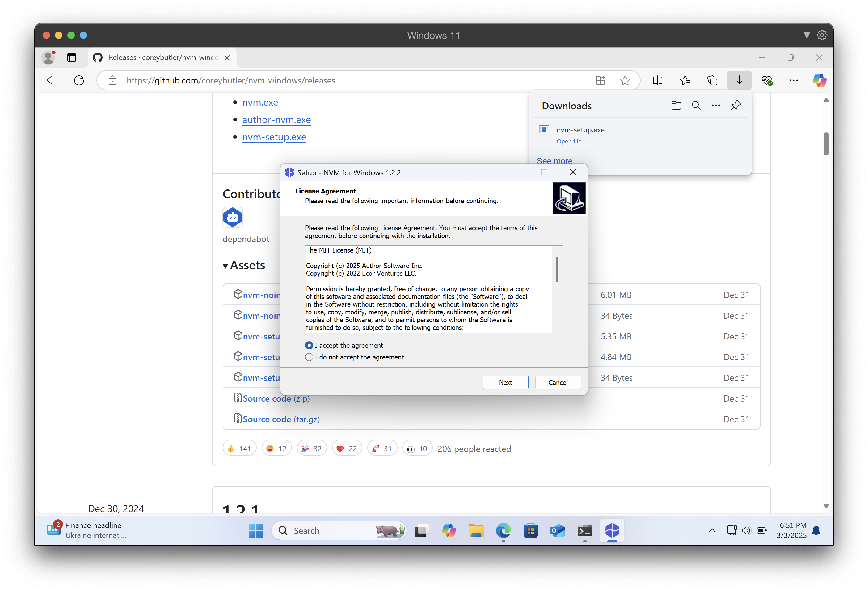Screen dimensions: 868x591
Task: Click NVM setup icon in taskbar
Action: click(612, 530)
